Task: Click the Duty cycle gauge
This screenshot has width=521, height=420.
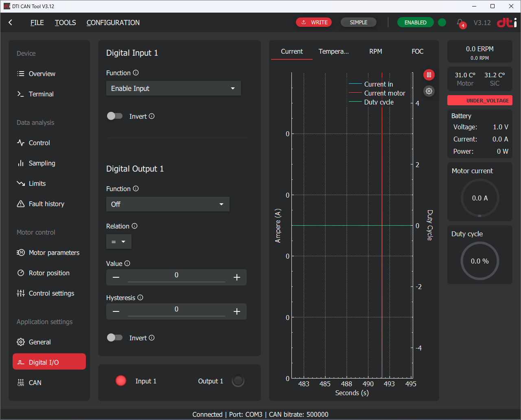Action: click(x=480, y=261)
